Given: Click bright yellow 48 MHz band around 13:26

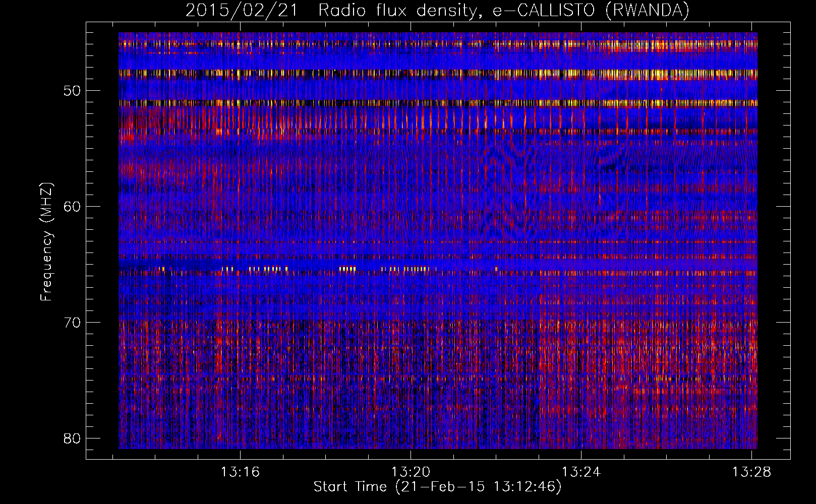Looking at the screenshot, I should 666,75.
